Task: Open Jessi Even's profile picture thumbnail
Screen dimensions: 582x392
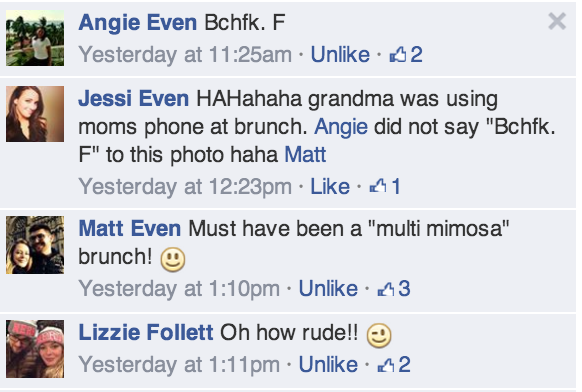Action: point(35,114)
